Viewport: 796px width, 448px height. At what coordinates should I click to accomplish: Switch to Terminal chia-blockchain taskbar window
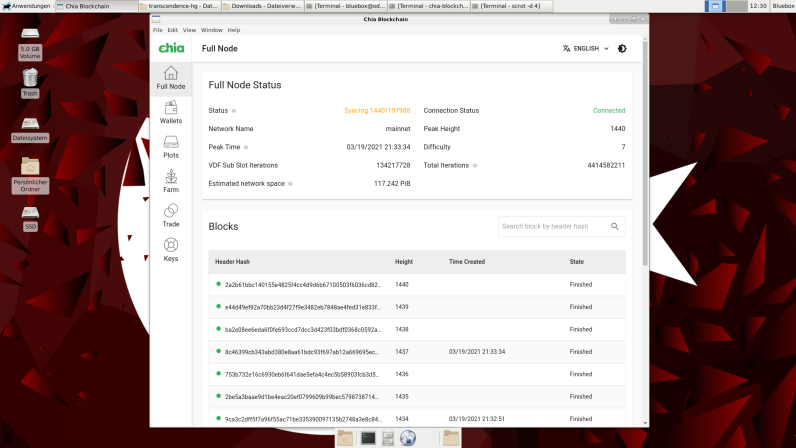428,6
